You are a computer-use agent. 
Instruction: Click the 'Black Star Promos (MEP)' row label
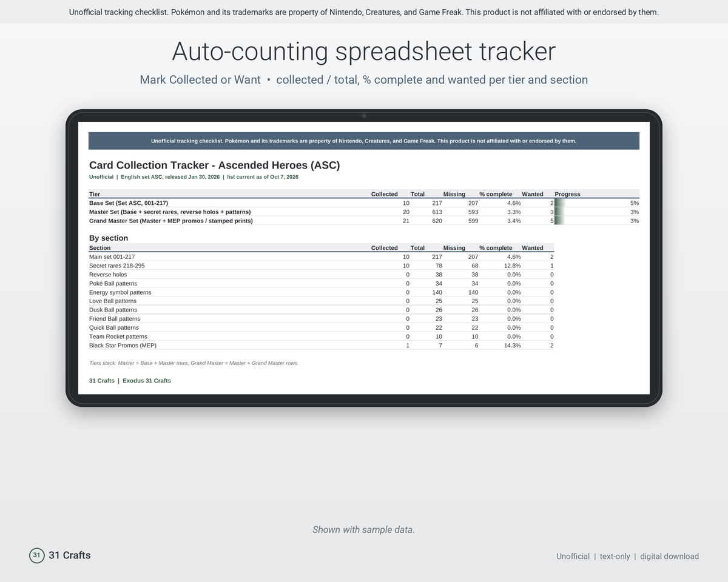[123, 346]
